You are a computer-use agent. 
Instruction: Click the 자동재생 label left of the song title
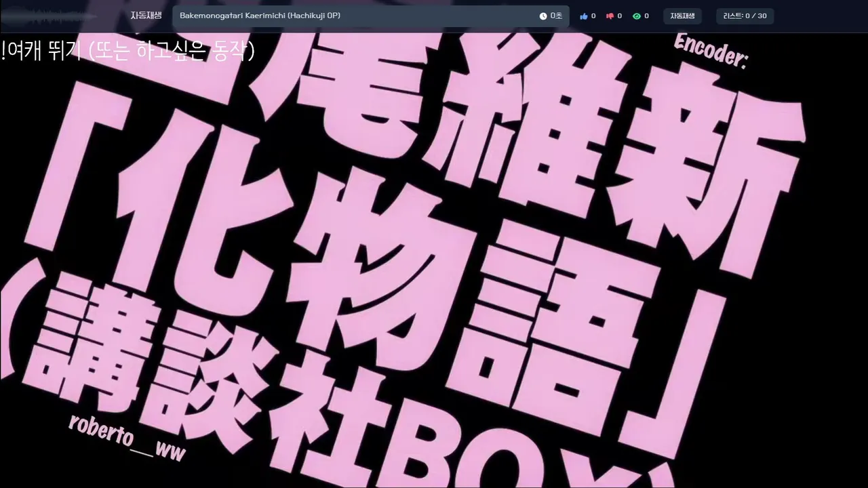click(x=146, y=16)
